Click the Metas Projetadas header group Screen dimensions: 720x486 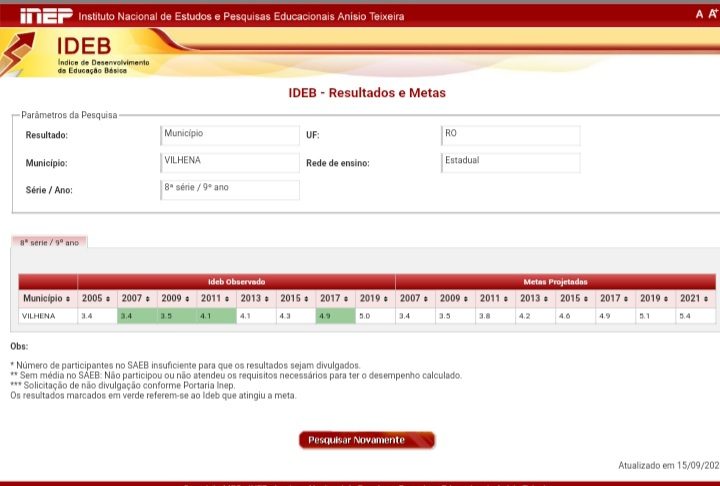click(x=555, y=282)
